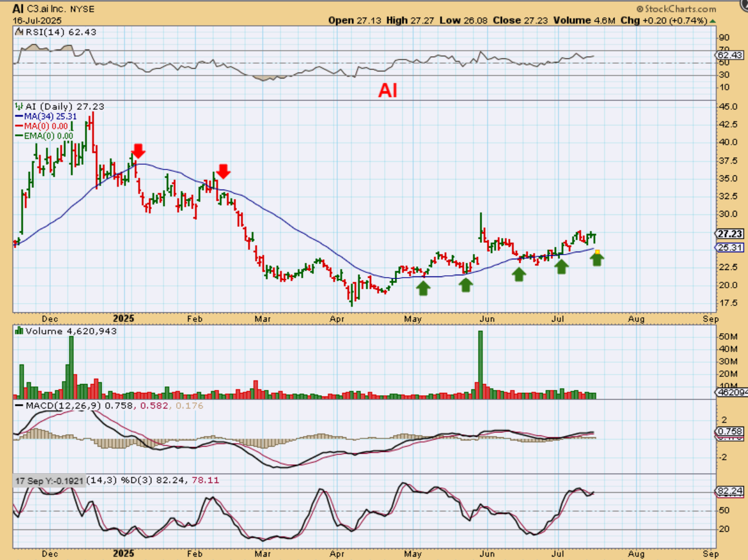
Task: Click the Volume 4,620,943 panel label
Action: 71,331
